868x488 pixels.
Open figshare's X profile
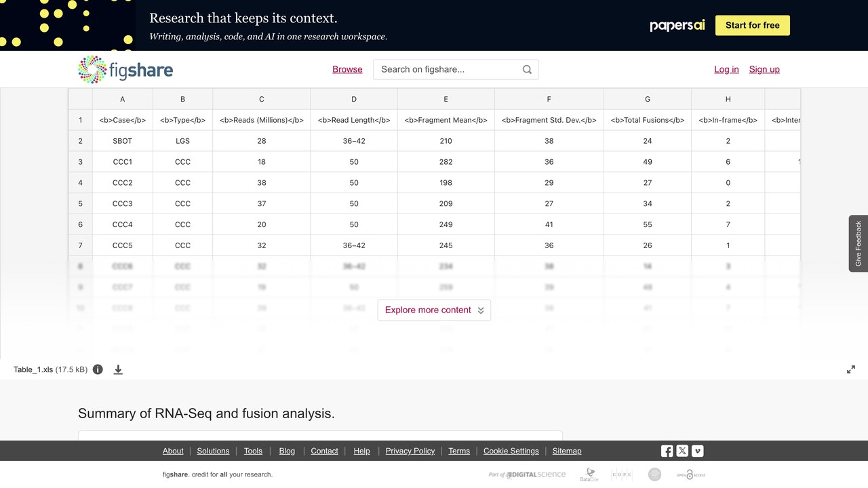coord(682,451)
